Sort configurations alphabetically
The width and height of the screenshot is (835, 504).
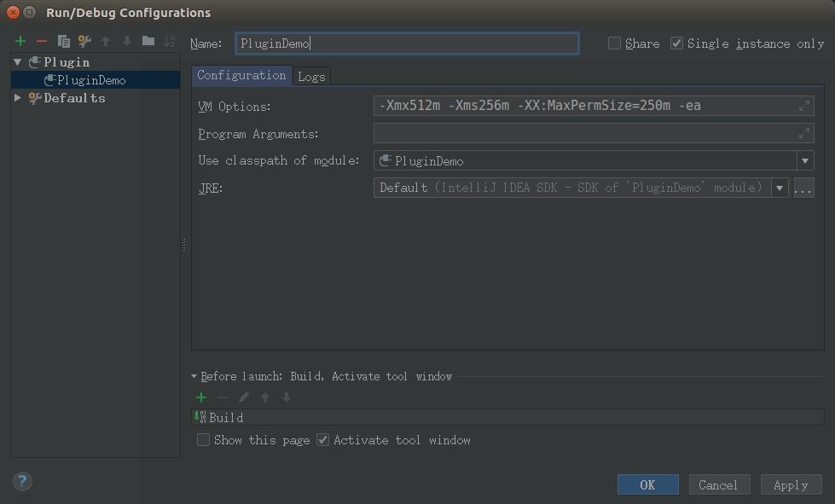click(x=170, y=41)
